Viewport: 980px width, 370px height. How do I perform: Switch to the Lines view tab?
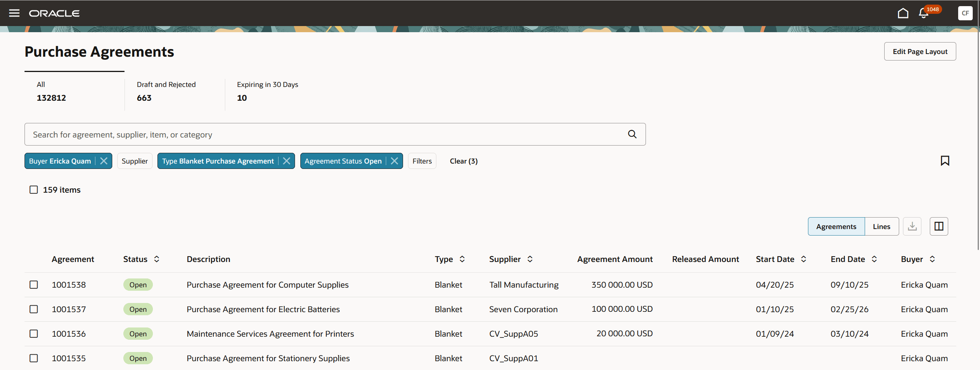pos(881,226)
